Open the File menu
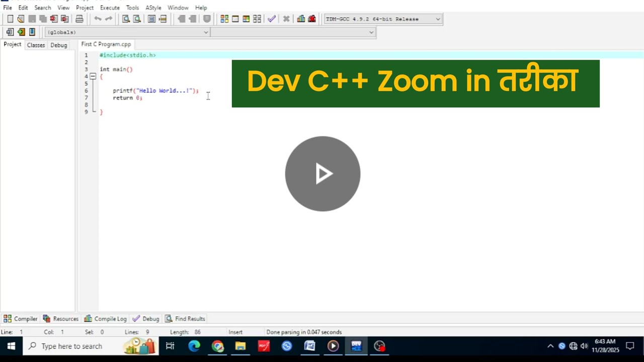Screen dimensions: 644x362 pyautogui.click(x=8, y=8)
